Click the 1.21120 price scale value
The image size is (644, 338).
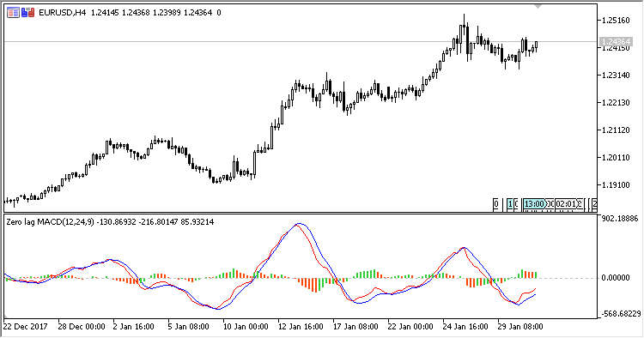point(616,130)
